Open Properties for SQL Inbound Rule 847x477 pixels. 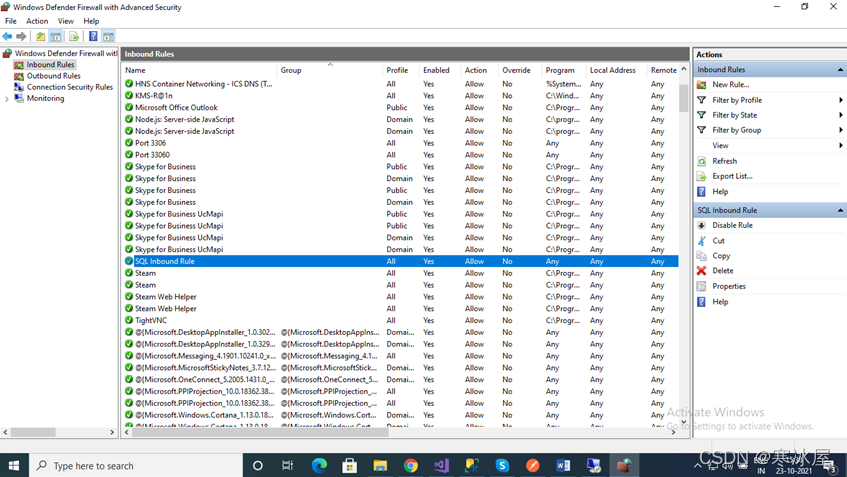[729, 286]
